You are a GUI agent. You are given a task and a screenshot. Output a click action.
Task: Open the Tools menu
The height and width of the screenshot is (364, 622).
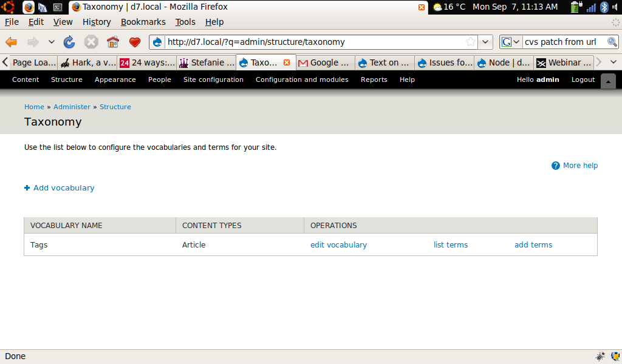(185, 22)
